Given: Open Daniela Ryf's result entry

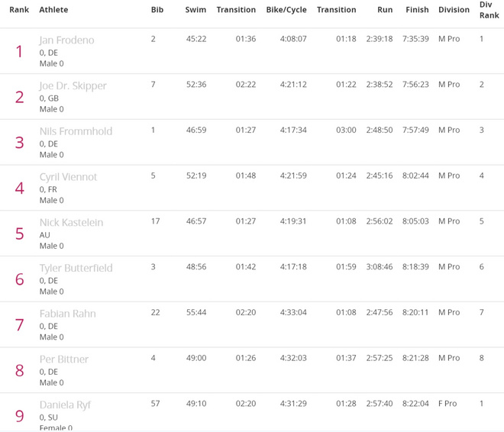Looking at the screenshot, I should pyautogui.click(x=65, y=405).
